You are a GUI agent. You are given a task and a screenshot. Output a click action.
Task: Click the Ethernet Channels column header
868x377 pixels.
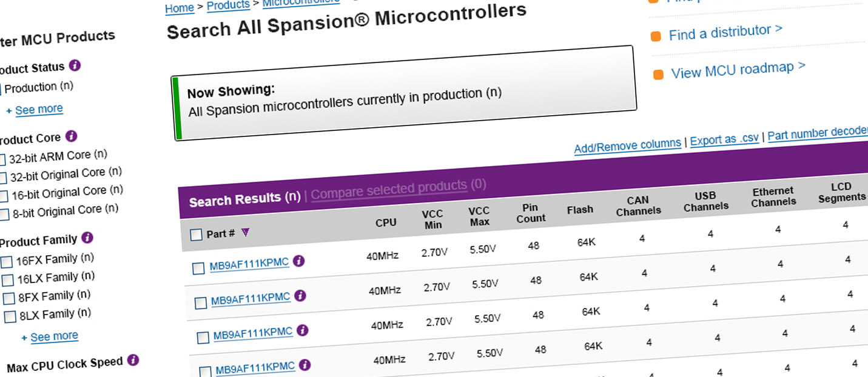pyautogui.click(x=773, y=196)
